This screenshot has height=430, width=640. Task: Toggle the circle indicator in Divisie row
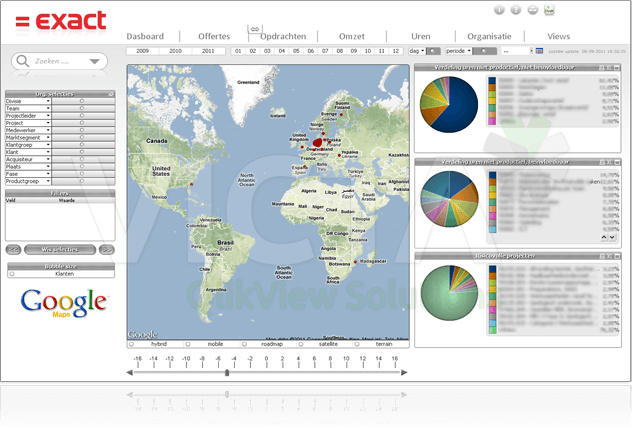(82, 101)
